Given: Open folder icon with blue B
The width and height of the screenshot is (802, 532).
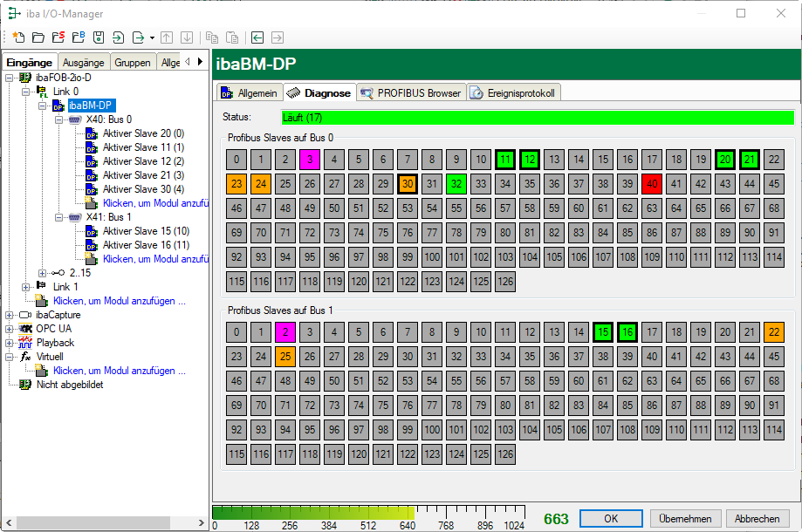Looking at the screenshot, I should point(79,38).
